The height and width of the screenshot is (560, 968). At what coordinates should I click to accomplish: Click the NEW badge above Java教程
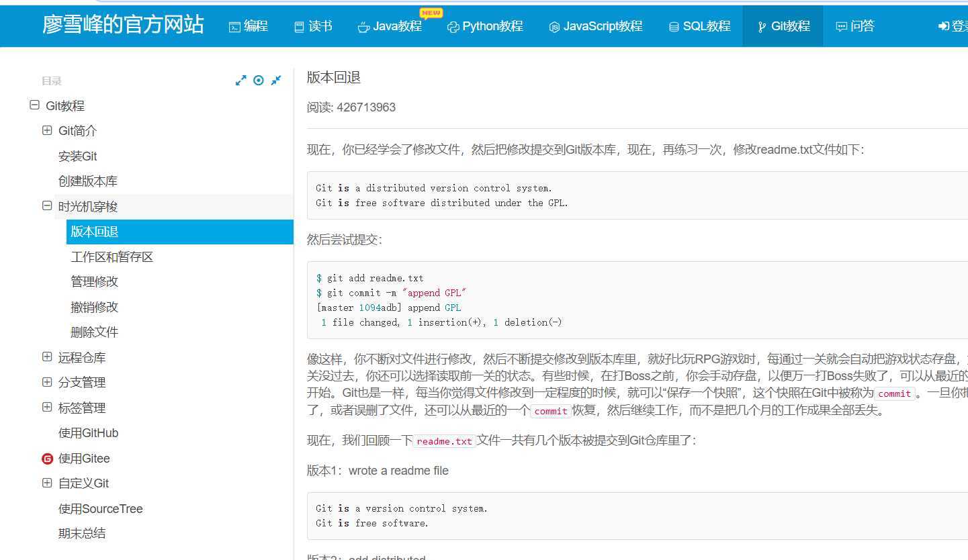pos(431,13)
